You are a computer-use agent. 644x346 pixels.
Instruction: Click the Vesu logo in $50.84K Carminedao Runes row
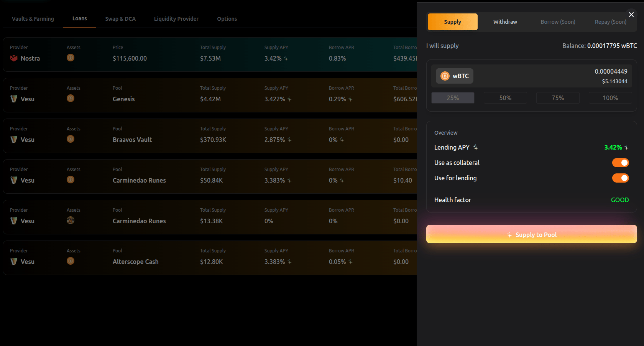point(14,180)
